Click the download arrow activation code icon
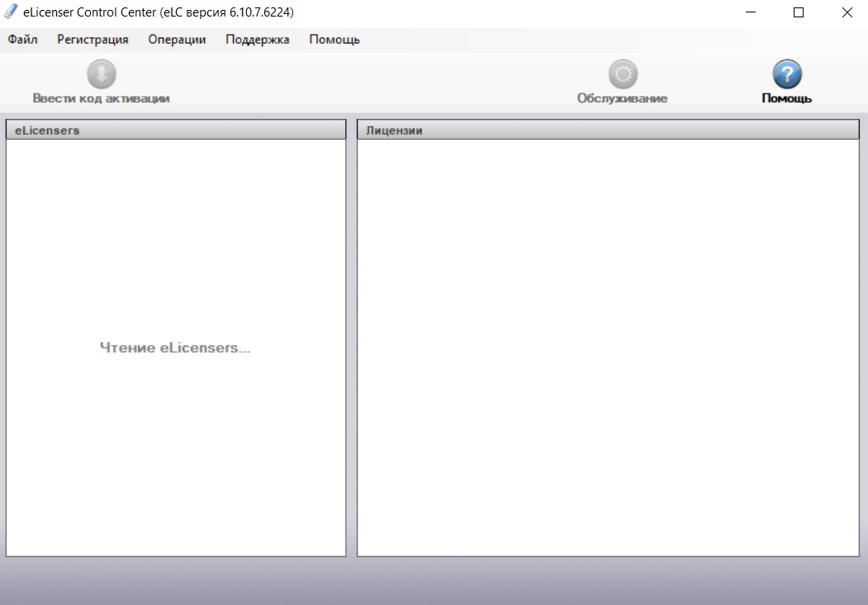 point(102,74)
